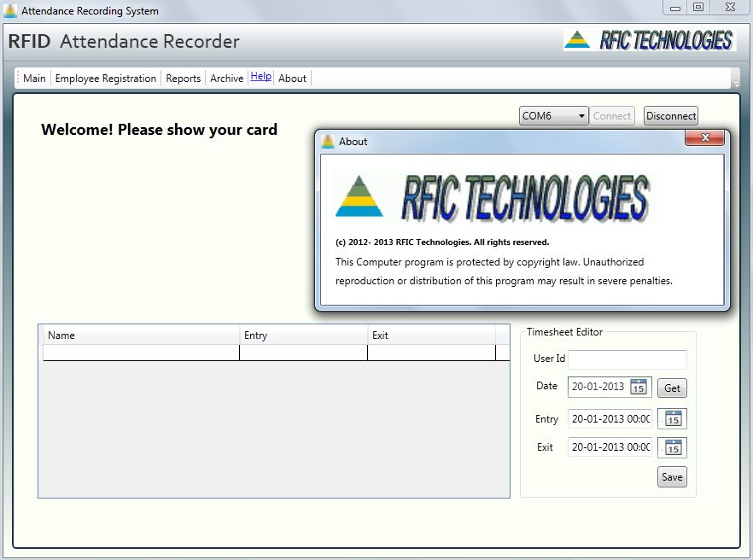Image resolution: width=753 pixels, height=560 pixels.
Task: Click the 'RFID Attendance Recorder' heading
Action: [x=124, y=41]
